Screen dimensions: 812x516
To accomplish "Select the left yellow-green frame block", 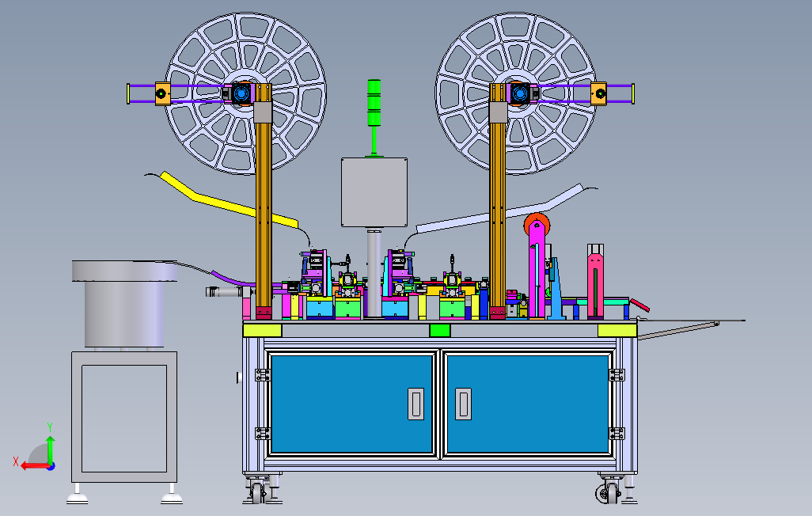I will pos(263,330).
